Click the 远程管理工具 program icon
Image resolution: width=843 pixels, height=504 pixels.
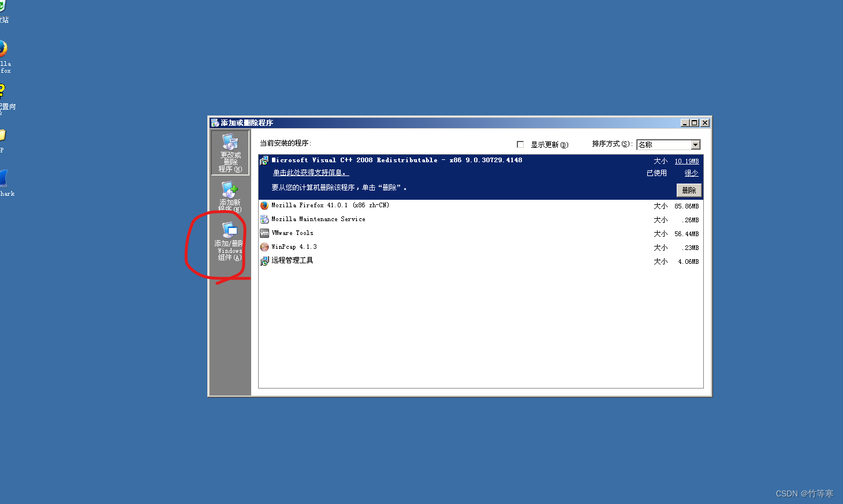click(x=264, y=261)
